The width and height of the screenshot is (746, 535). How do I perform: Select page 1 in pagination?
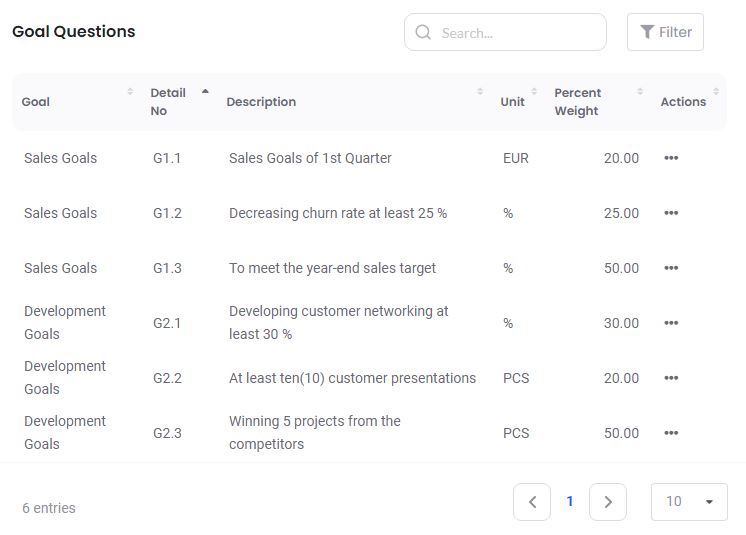pos(570,501)
